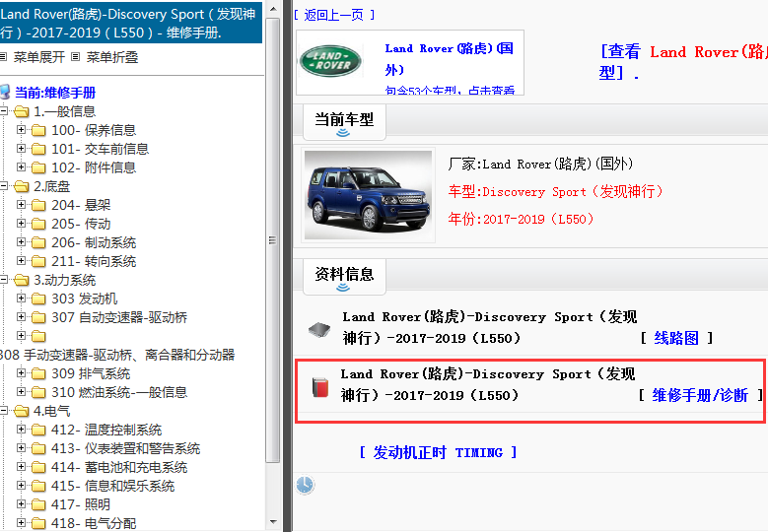768x532 pixels.
Task: Collapse the 3.动力系统 section
Action: pos(3,280)
